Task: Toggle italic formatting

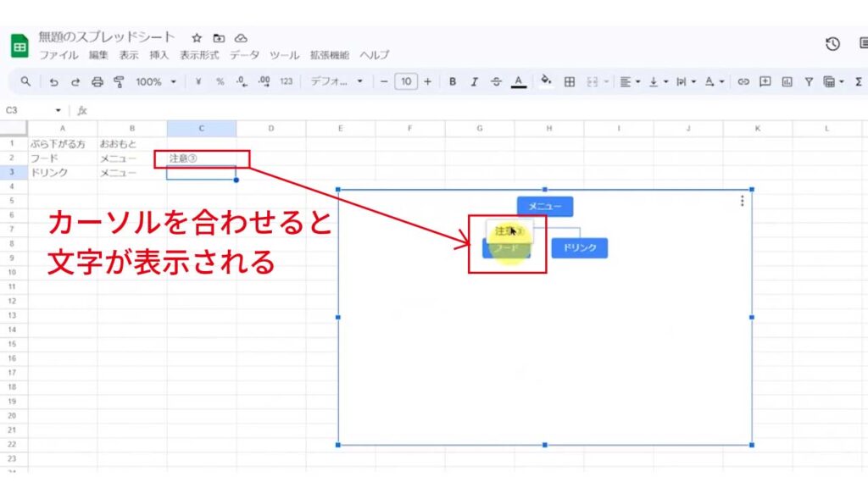Action: click(x=475, y=82)
